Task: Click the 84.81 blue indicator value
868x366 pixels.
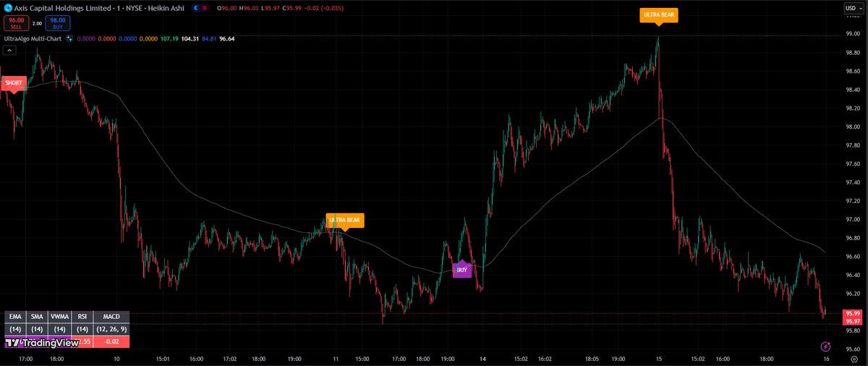Action: point(209,38)
